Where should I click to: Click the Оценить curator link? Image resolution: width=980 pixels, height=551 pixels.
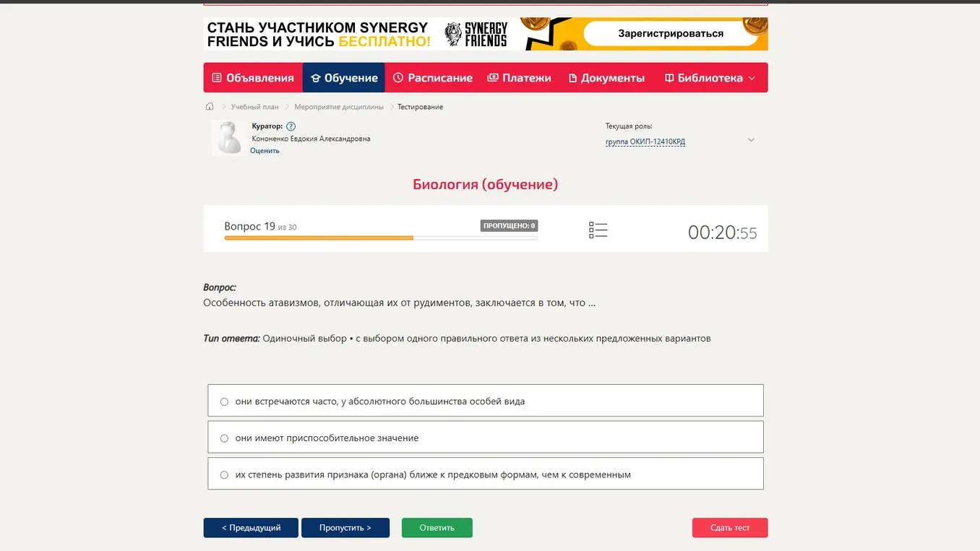point(265,151)
